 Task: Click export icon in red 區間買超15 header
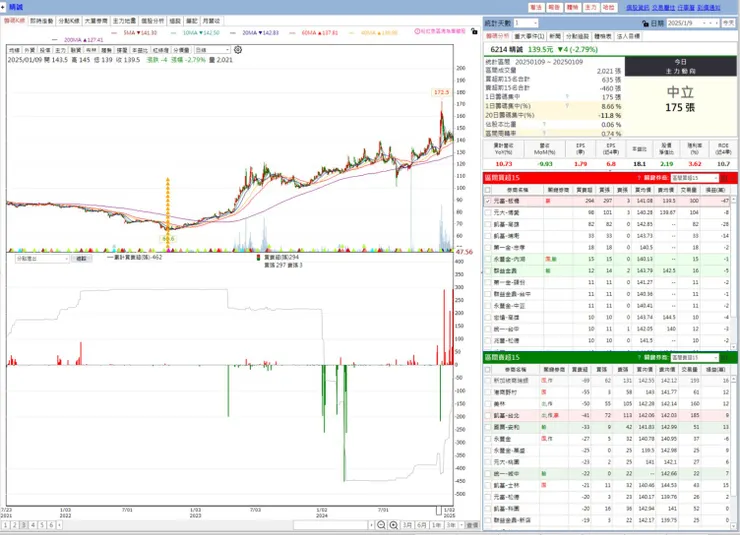[x=724, y=178]
